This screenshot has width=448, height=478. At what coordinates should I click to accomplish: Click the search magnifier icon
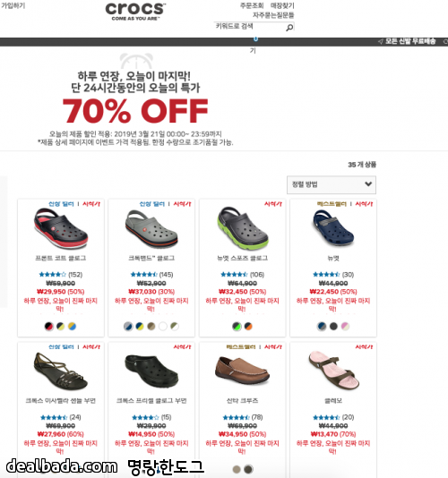tap(289, 28)
